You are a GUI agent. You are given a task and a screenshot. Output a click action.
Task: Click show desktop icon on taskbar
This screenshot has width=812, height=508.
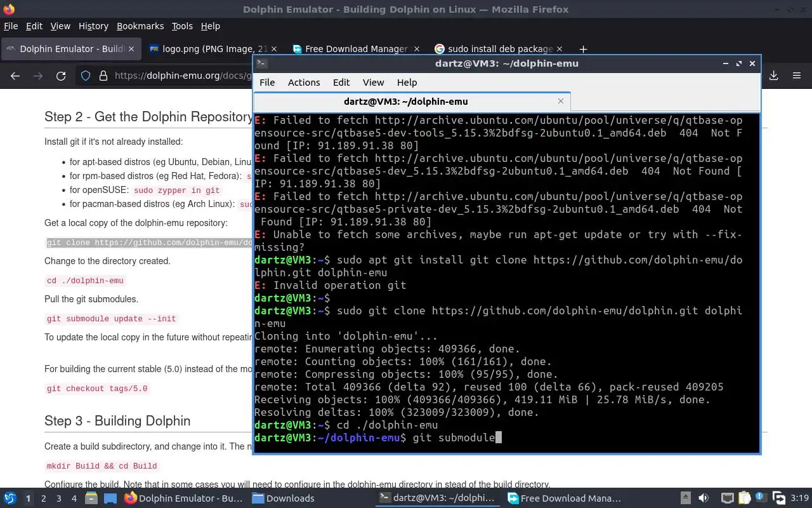[110, 498]
